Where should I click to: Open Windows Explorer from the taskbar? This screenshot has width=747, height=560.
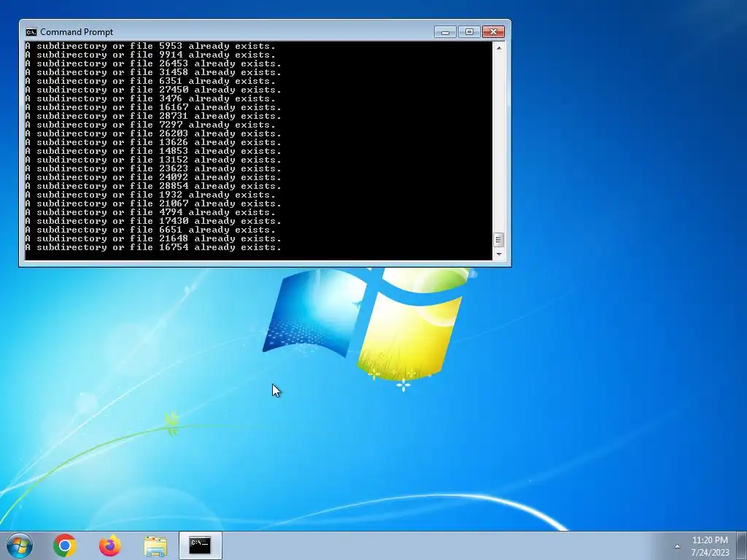point(155,546)
